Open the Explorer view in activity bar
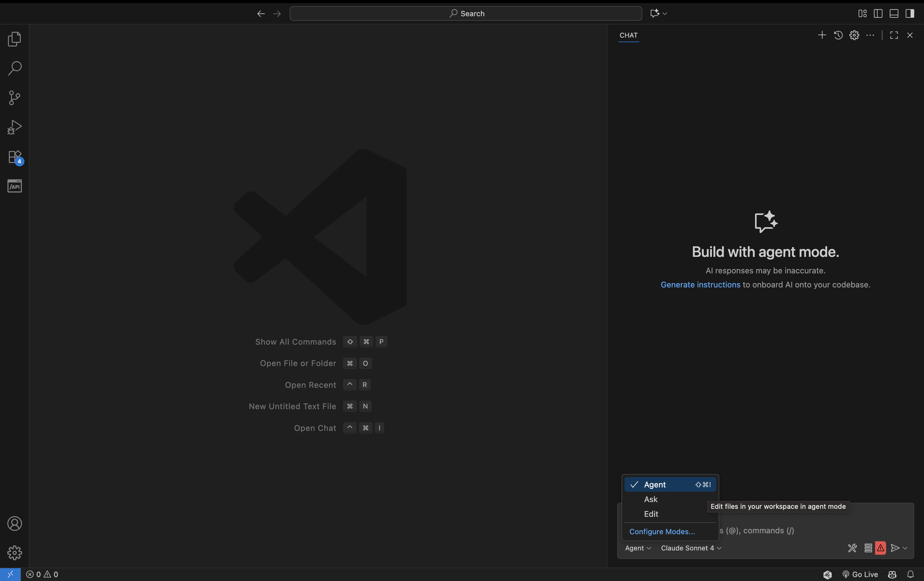The height and width of the screenshot is (581, 924). click(14, 39)
